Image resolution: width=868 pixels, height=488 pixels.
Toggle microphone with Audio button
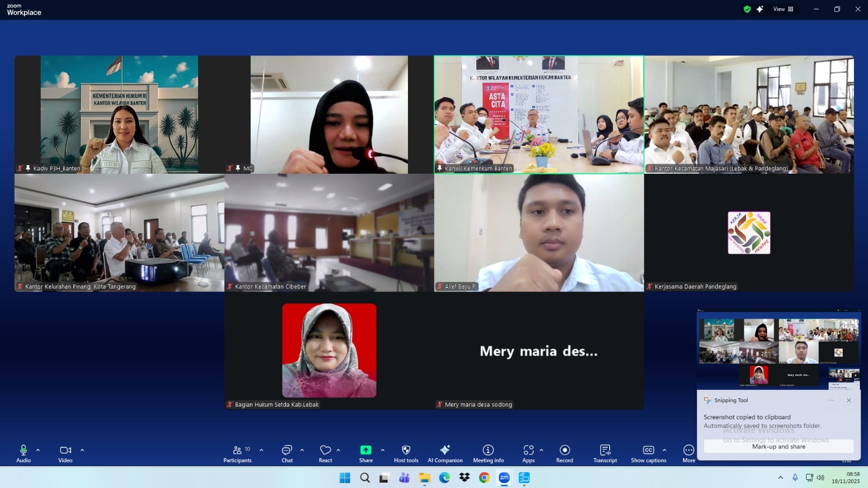click(23, 454)
